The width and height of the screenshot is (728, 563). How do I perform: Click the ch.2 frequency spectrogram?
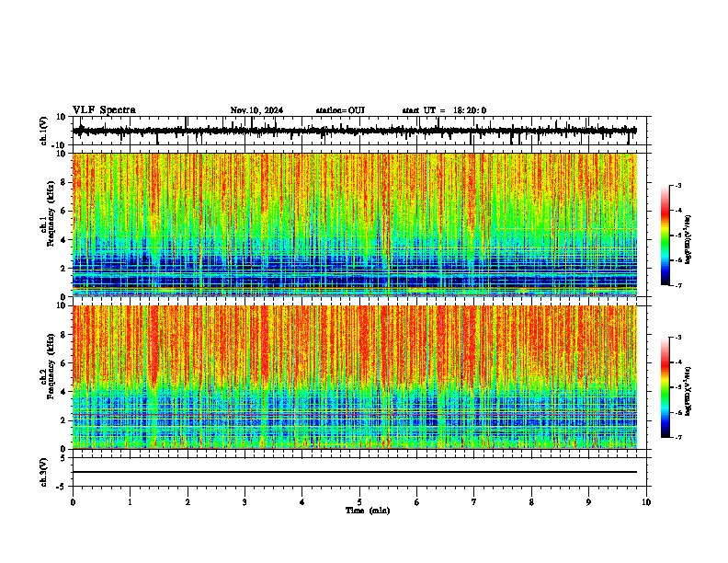click(x=355, y=377)
